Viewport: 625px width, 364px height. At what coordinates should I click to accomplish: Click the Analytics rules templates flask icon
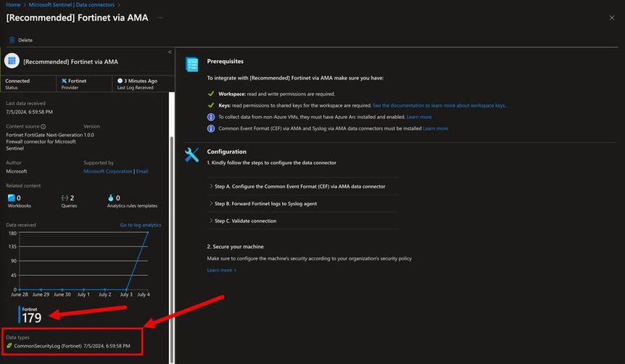[x=110, y=197]
